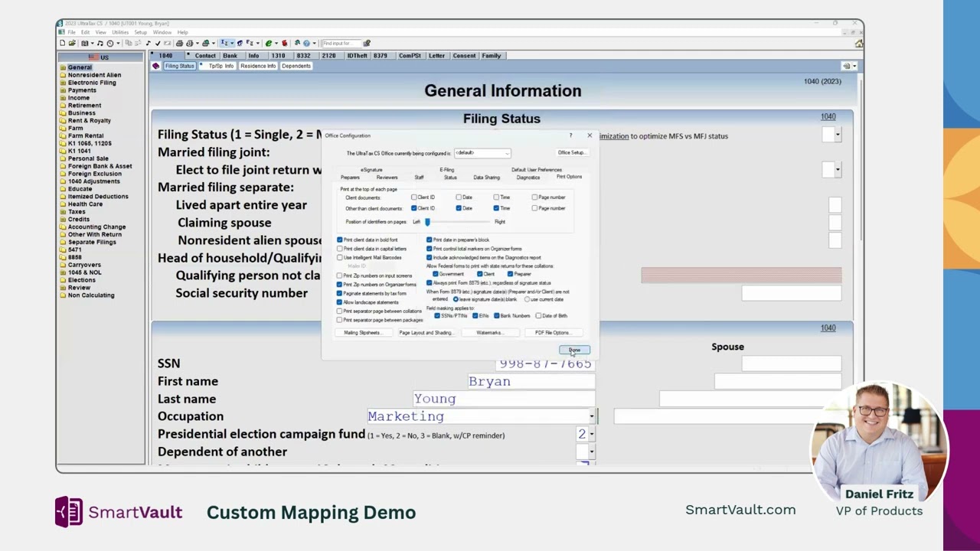Toggle Print client data in bold font
Image resolution: width=980 pixels, height=551 pixels.
click(340, 240)
